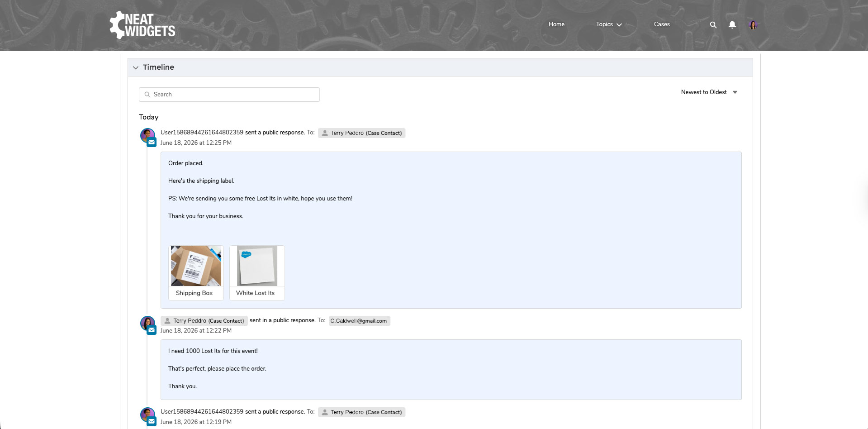Open Cases in navigation
Viewport: 868px width, 429px height.
[x=662, y=24]
